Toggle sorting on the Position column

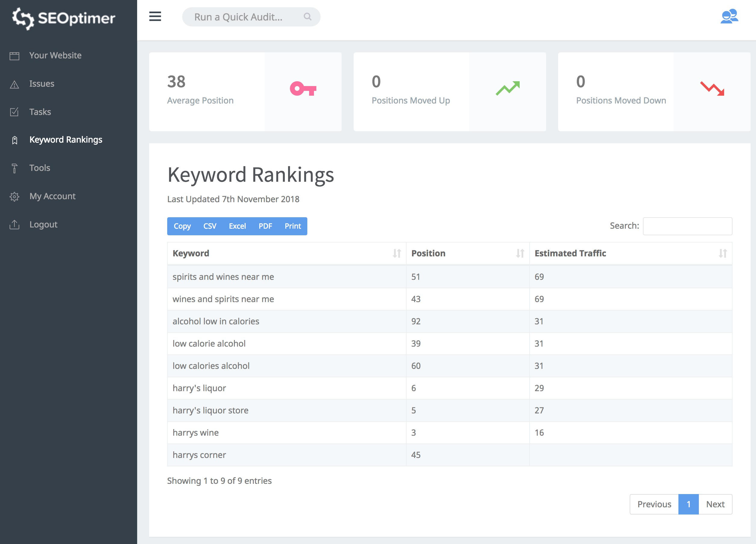(520, 253)
